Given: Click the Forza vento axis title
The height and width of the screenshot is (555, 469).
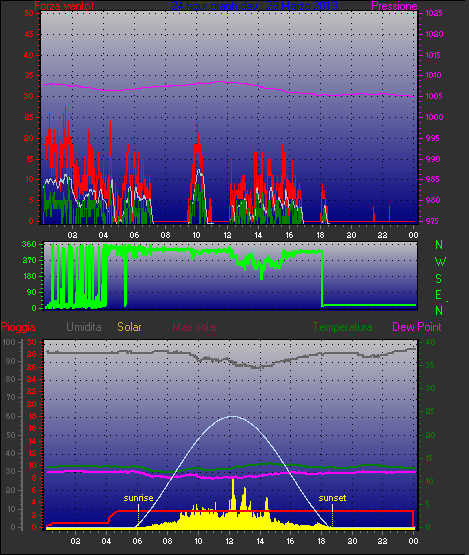Looking at the screenshot, I should pos(64,6).
